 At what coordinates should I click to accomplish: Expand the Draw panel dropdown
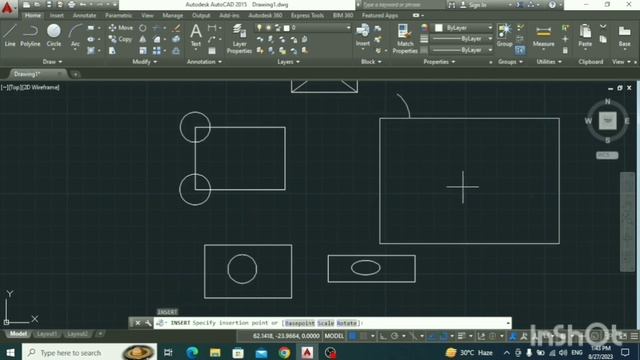(52, 62)
